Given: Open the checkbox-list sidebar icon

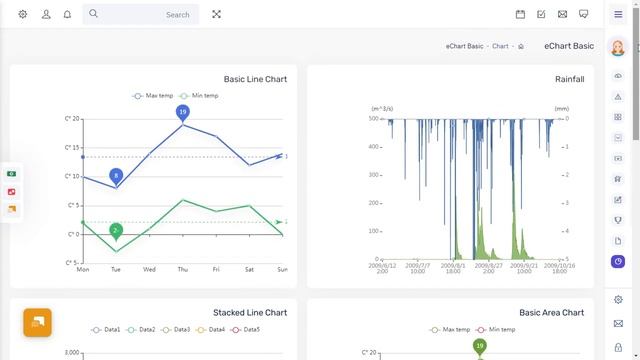Looking at the screenshot, I should 618,138.
